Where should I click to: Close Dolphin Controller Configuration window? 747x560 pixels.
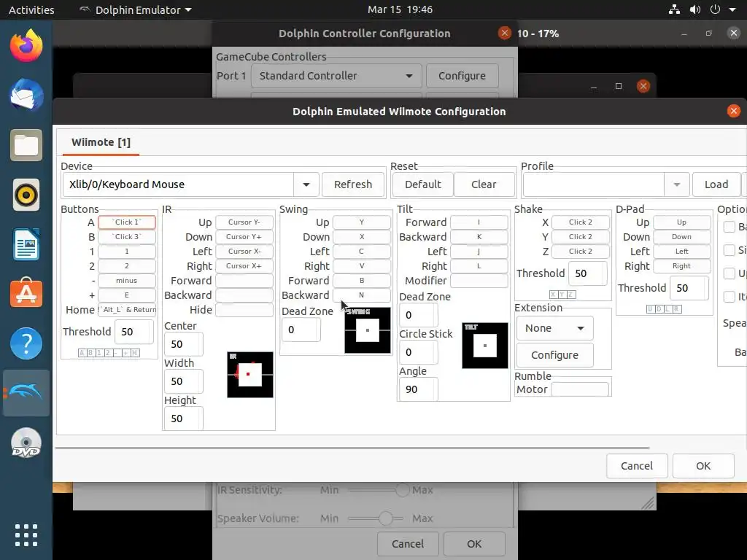tap(505, 33)
